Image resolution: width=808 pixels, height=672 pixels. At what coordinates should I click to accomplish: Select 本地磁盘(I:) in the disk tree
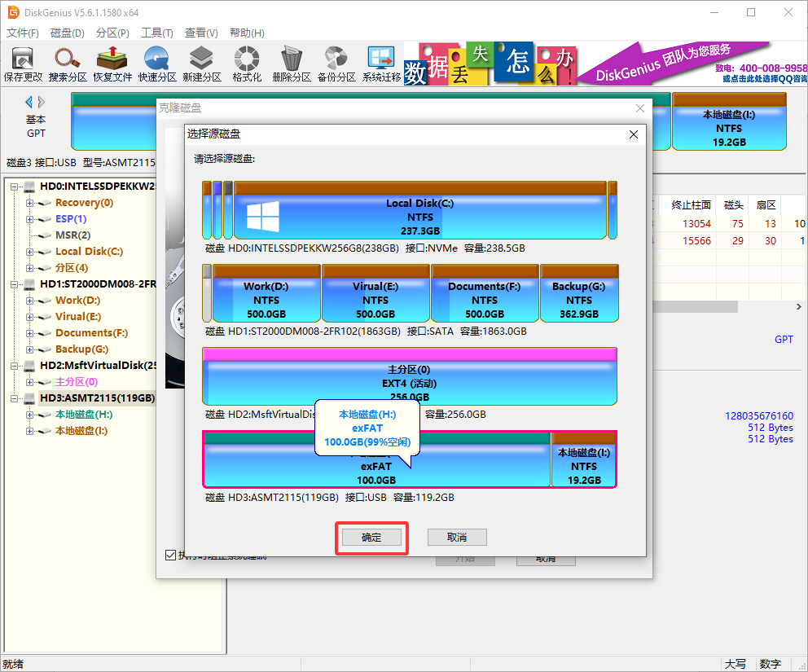[x=81, y=431]
